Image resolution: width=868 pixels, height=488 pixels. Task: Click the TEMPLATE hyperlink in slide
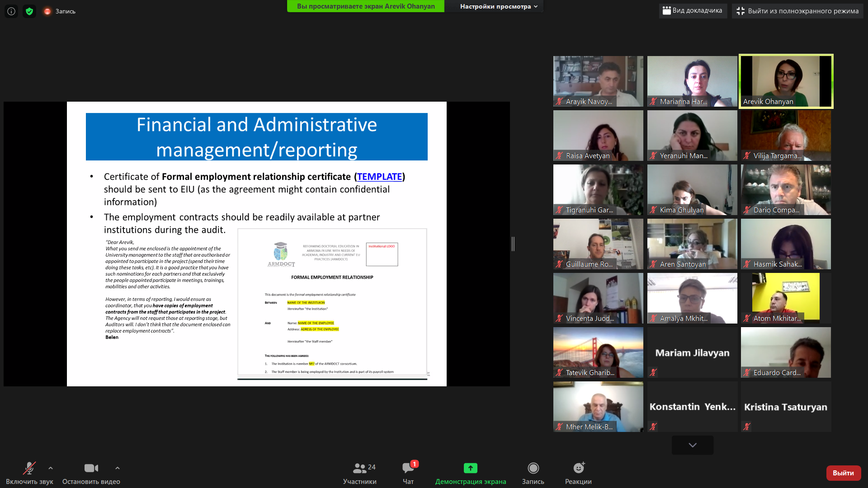[379, 177]
